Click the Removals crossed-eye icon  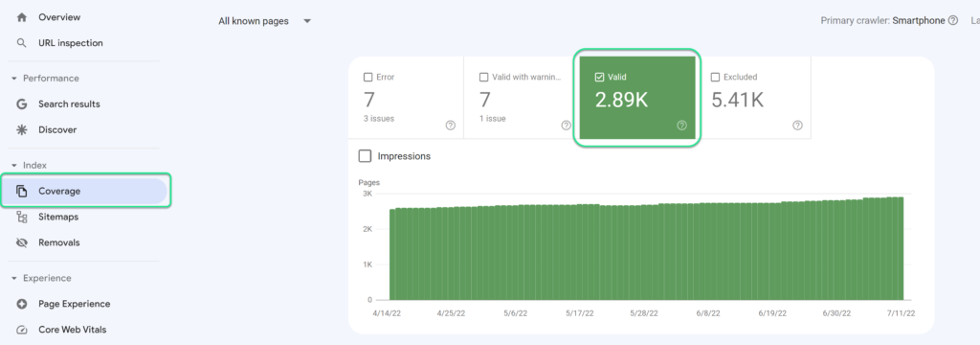point(22,243)
